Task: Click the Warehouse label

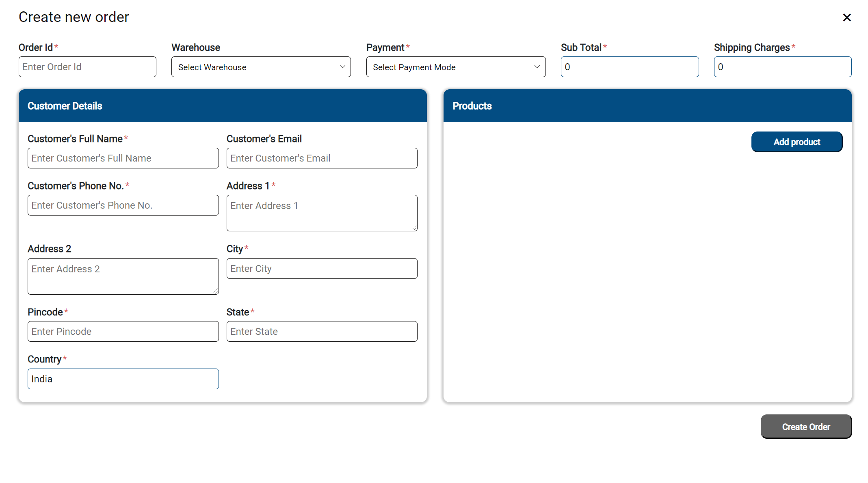Action: click(196, 47)
